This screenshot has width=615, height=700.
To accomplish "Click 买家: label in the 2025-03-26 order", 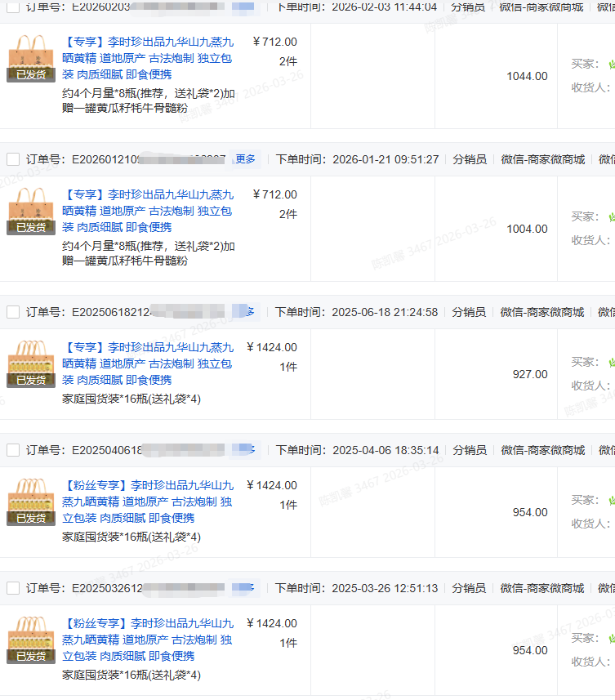I will point(585,638).
